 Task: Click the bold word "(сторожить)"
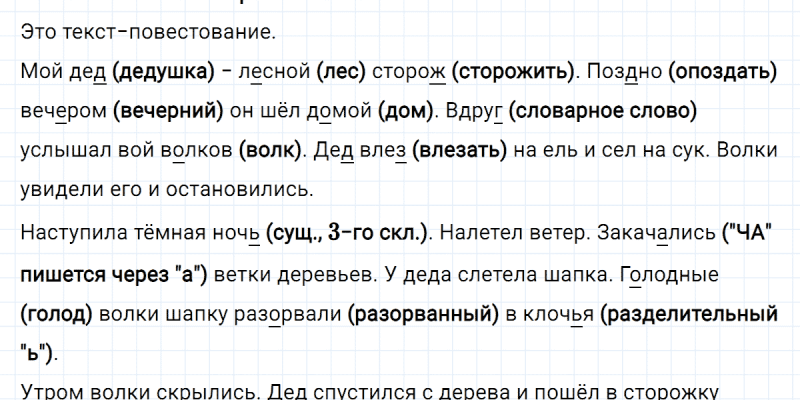click(514, 72)
